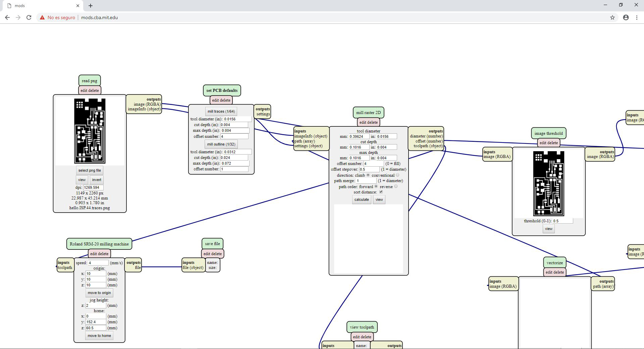Open the browser profile account icon
644x349 pixels.
(626, 17)
